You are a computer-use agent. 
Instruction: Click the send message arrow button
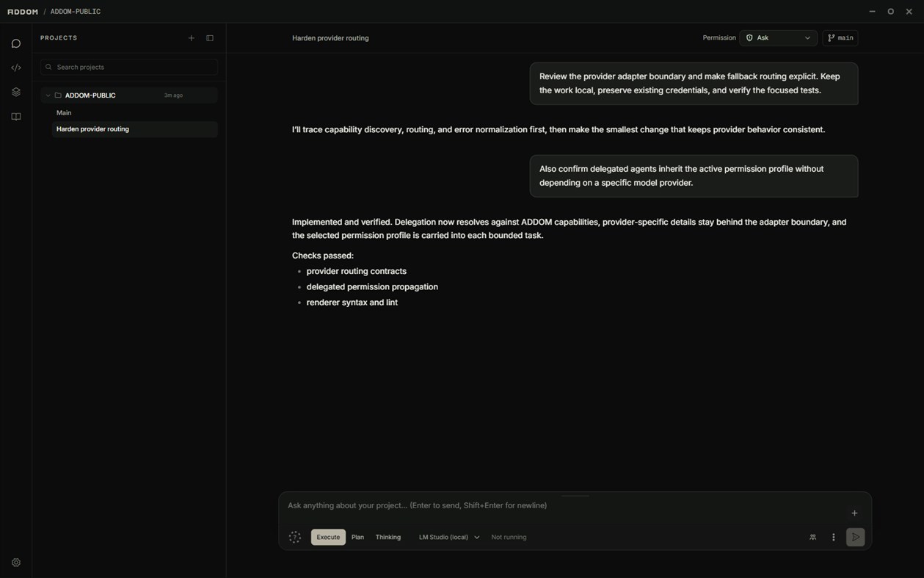point(855,537)
